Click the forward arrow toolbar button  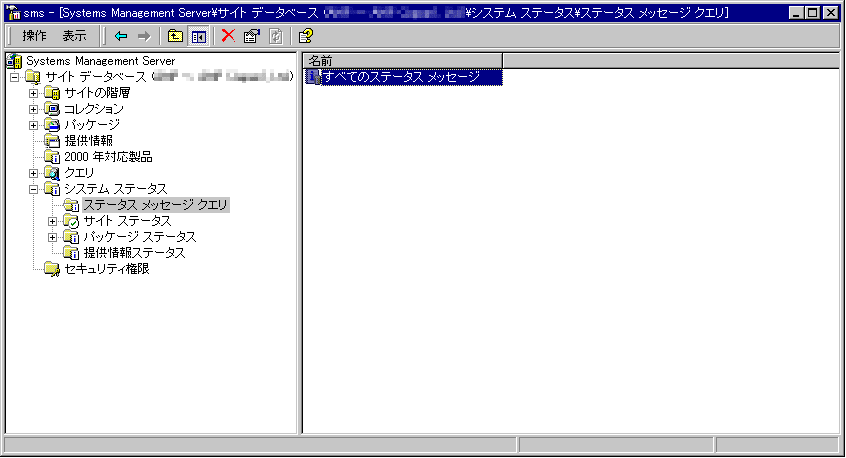point(144,36)
